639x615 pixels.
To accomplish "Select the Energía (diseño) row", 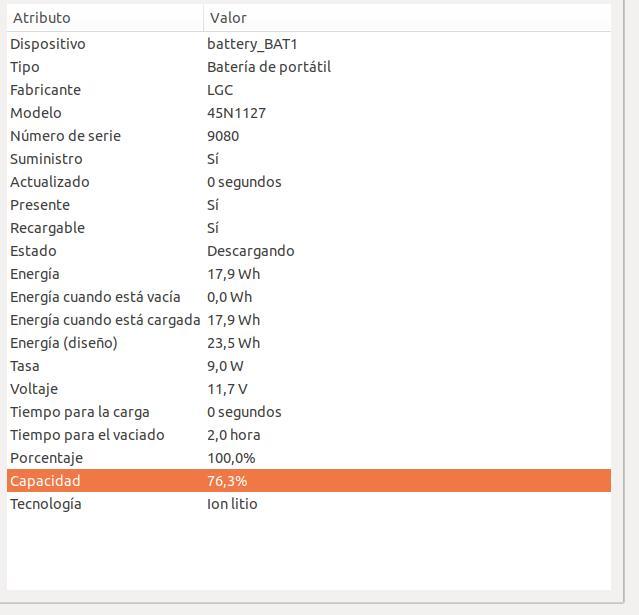I will [308, 343].
